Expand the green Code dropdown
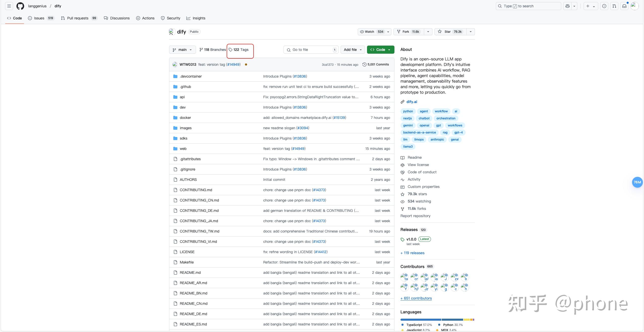The width and height of the screenshot is (644, 332). click(x=381, y=50)
